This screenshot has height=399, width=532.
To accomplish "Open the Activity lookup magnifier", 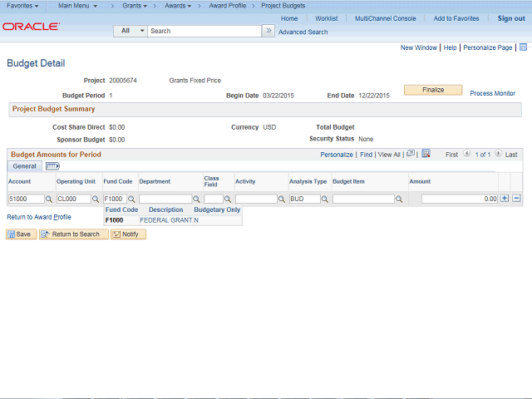I will pos(282,199).
